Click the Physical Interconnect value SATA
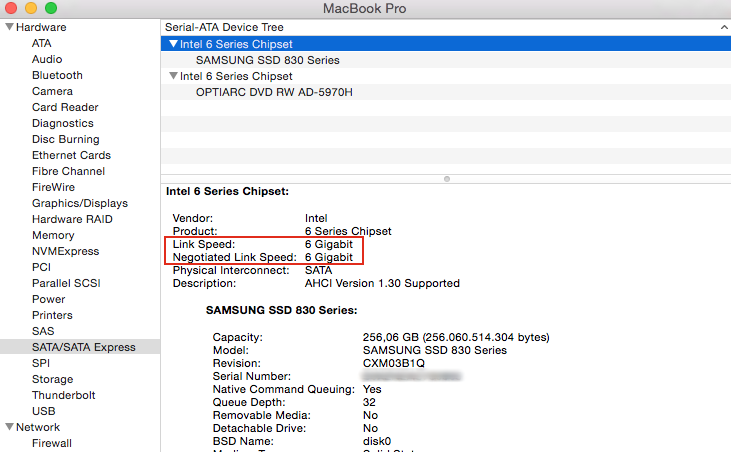This screenshot has height=452, width=731. [x=319, y=270]
